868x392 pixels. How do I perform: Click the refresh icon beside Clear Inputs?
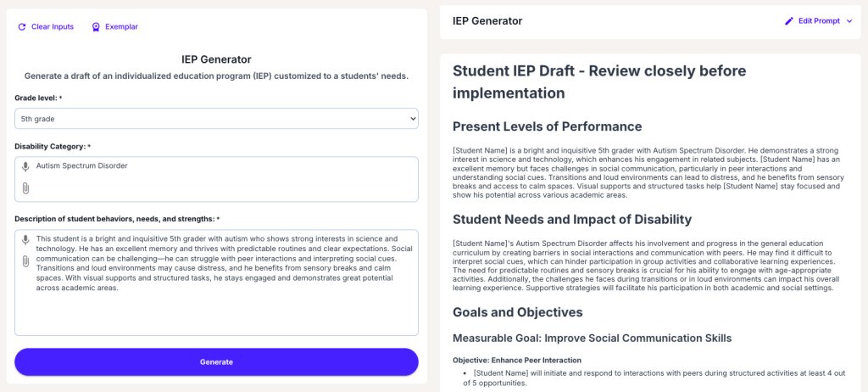tap(22, 27)
